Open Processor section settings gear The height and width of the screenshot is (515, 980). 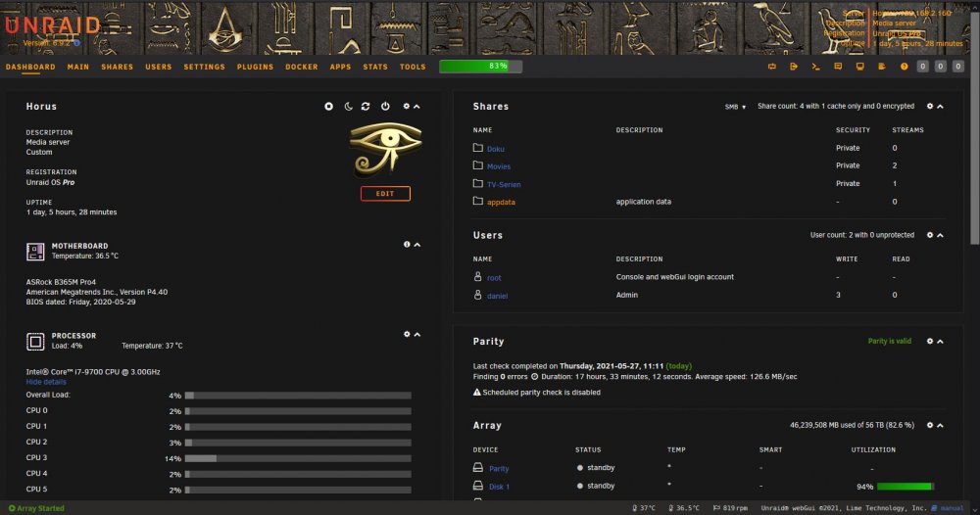tap(407, 335)
